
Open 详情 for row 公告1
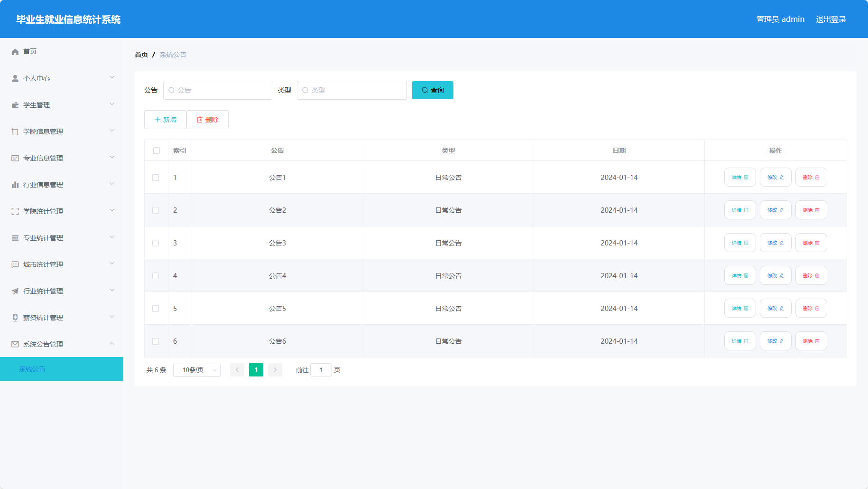740,177
